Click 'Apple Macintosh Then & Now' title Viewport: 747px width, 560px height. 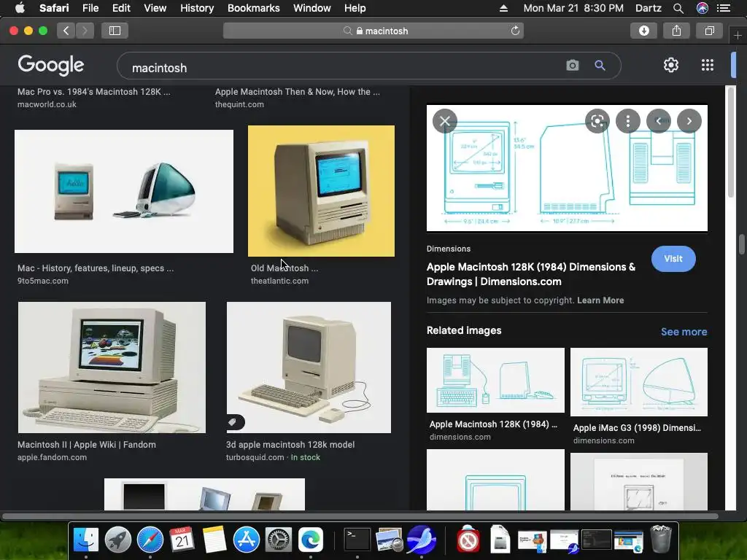point(298,92)
